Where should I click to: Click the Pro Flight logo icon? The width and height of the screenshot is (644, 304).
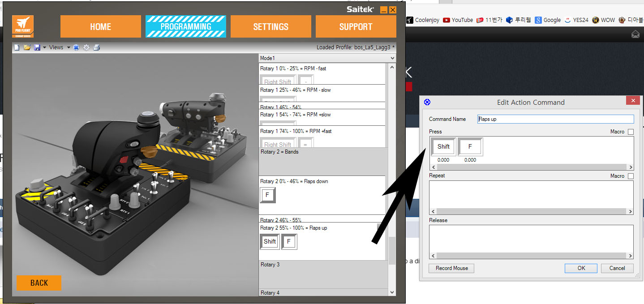(x=23, y=26)
